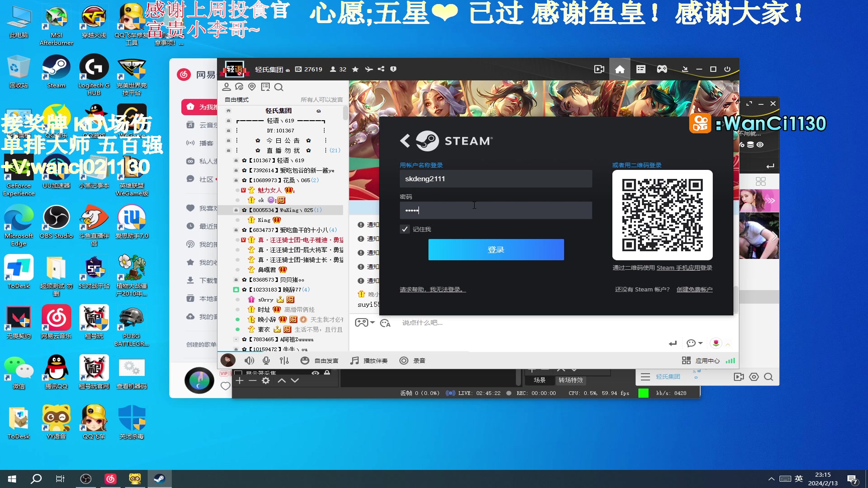Favorite the channel with the star icon
Screen dimensions: 868x488
(355, 69)
